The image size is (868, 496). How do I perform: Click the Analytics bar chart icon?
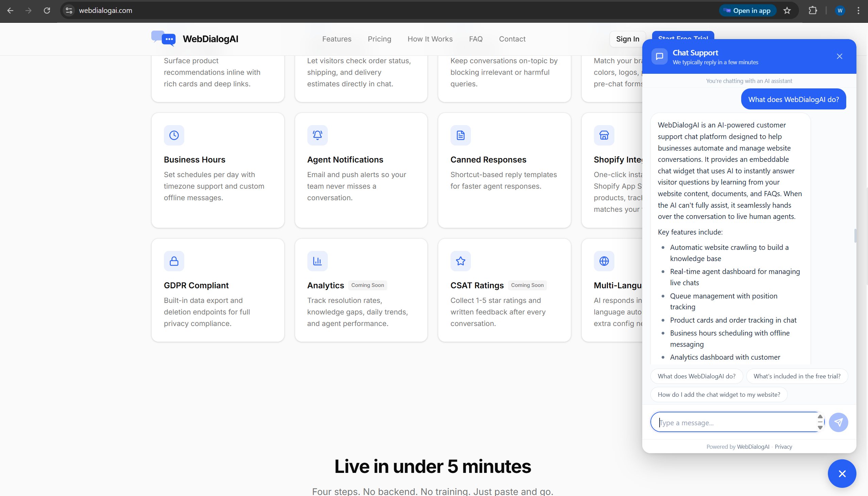(x=317, y=261)
